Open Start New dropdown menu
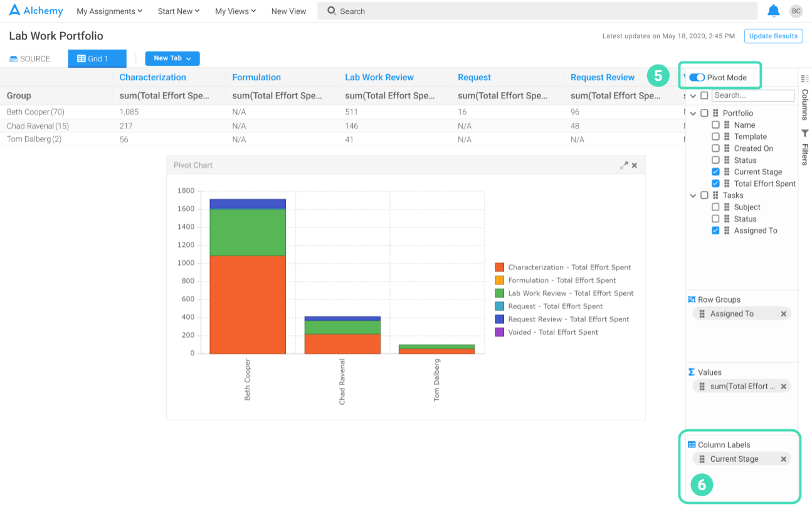Image resolution: width=812 pixels, height=507 pixels. (179, 11)
